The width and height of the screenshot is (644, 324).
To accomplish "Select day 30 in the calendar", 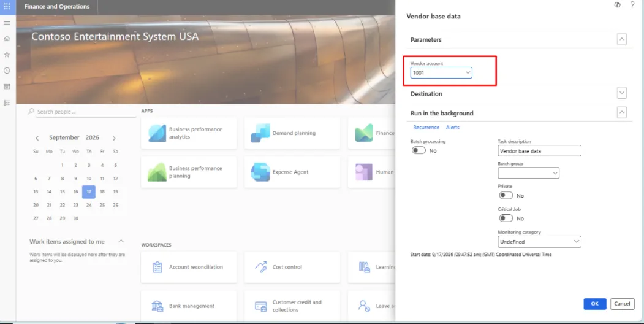I will [x=75, y=218].
